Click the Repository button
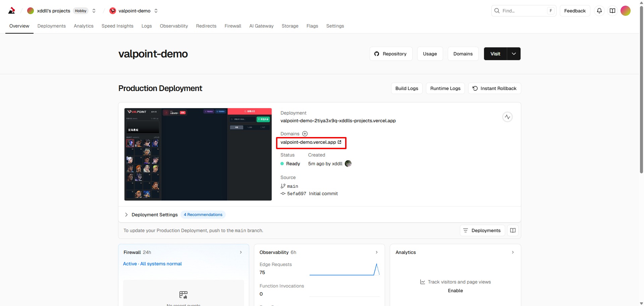This screenshot has width=644, height=306. pyautogui.click(x=391, y=54)
